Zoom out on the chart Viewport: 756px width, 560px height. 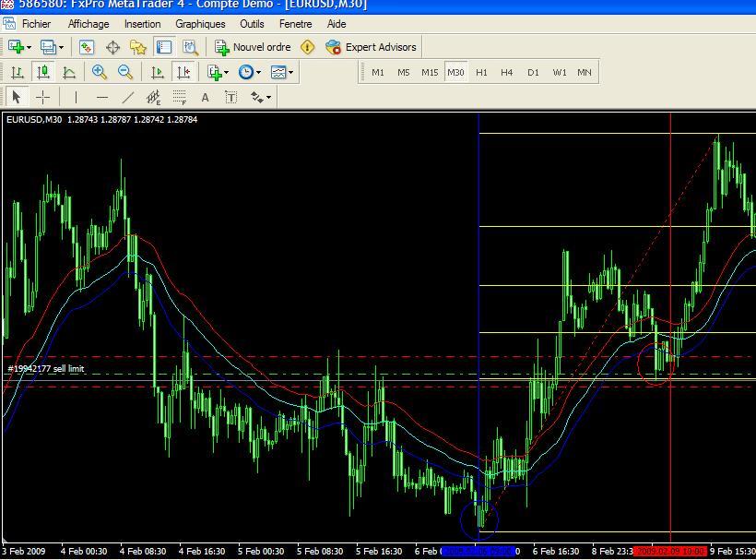pyautogui.click(x=124, y=72)
